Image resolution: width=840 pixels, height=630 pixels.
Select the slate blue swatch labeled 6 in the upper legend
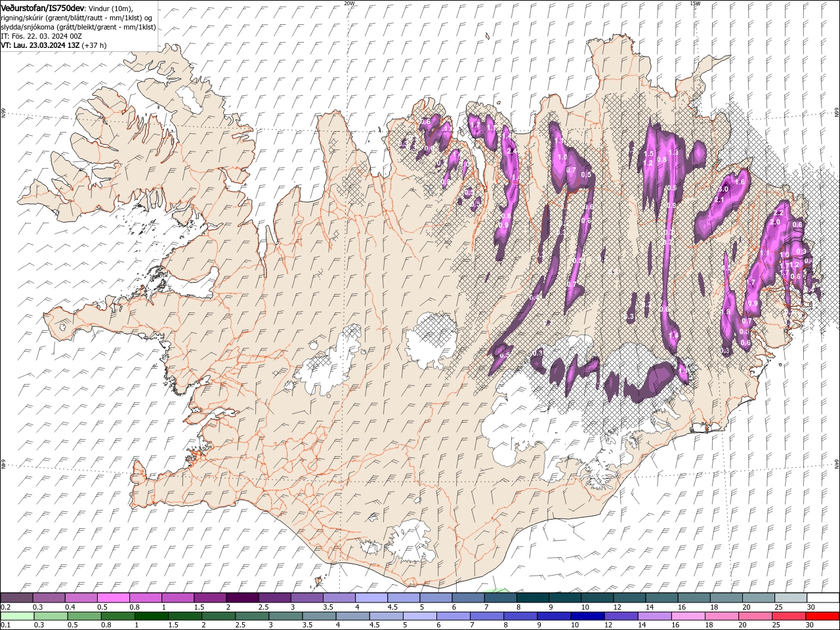pyautogui.click(x=467, y=598)
